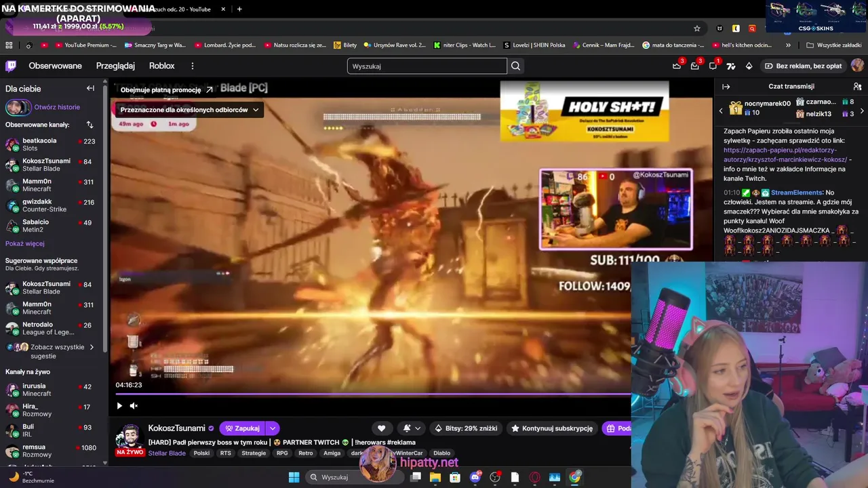
Task: Toggle follow heart for KokoszTsunami
Action: pos(381,428)
